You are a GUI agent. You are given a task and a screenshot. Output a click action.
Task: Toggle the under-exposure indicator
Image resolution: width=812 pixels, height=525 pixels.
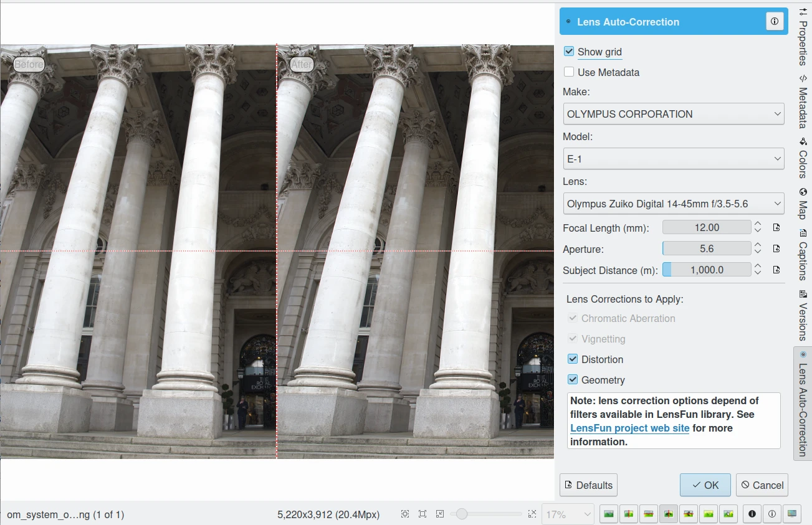752,514
